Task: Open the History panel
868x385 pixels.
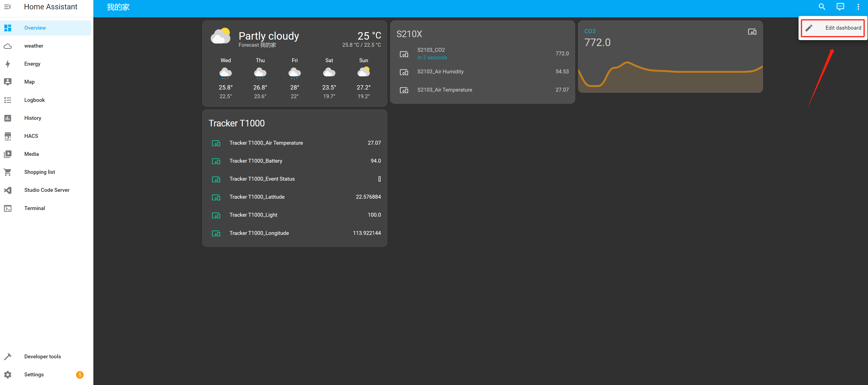Action: pos(46,118)
